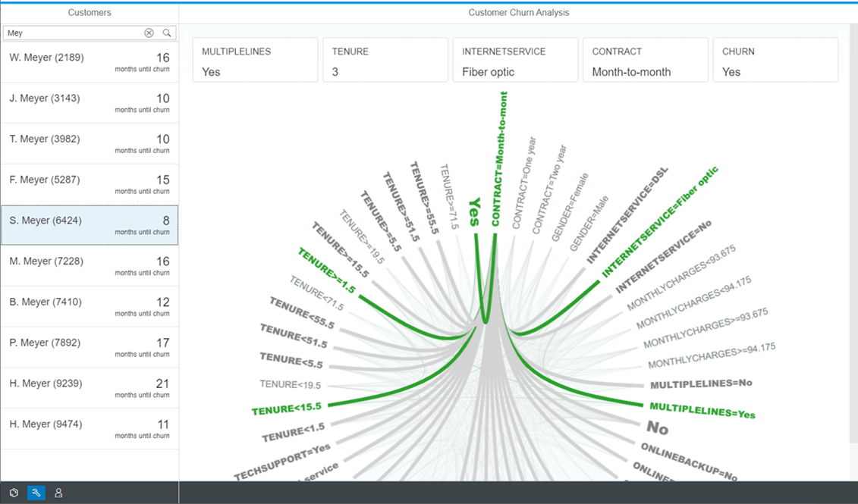Click the MULTIPLELINES summary card

(255, 61)
